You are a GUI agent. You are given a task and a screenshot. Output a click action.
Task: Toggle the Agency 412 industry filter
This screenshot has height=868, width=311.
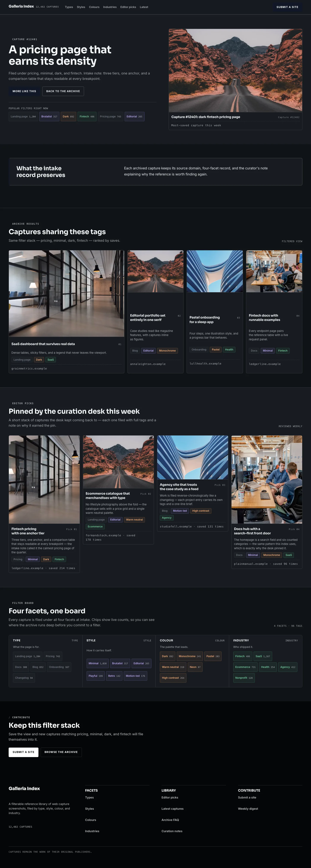(x=288, y=667)
